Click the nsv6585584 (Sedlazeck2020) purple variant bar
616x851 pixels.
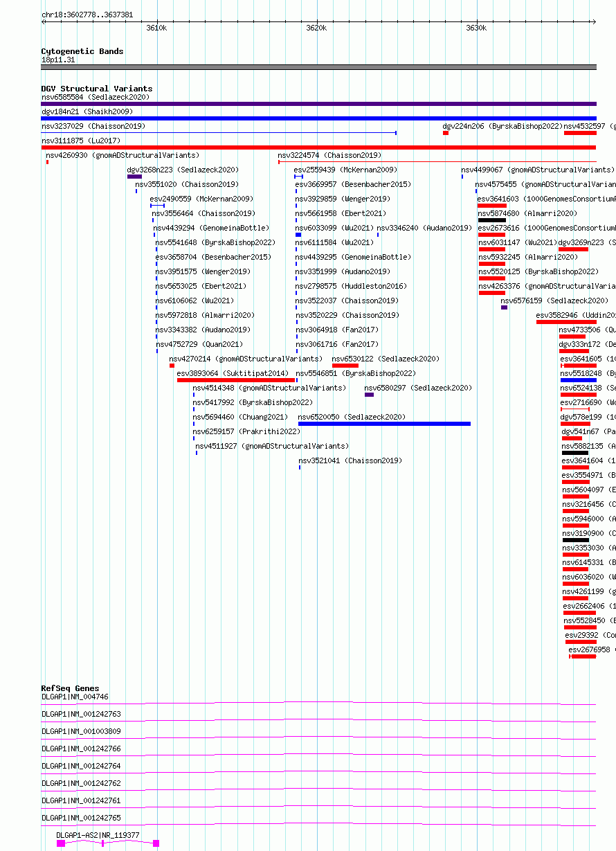click(318, 104)
